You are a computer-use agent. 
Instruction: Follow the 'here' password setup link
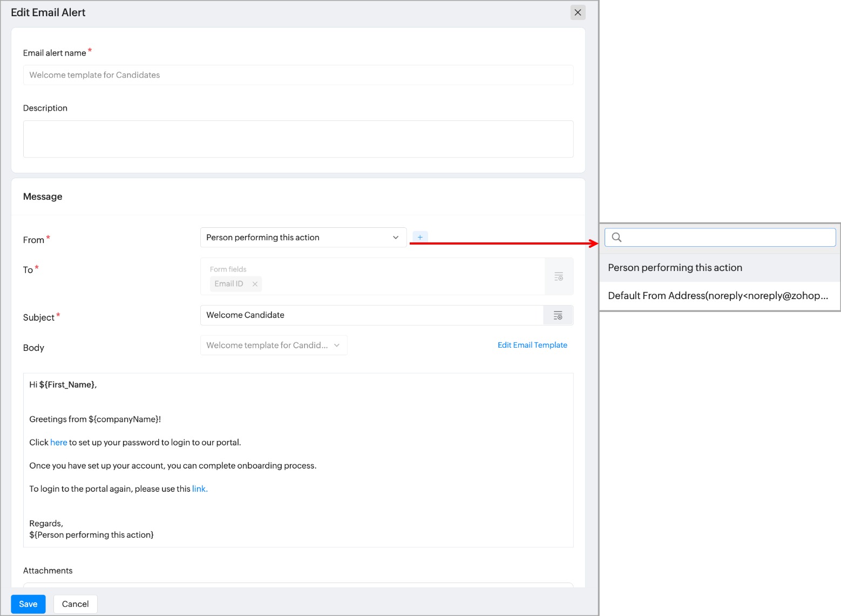pyautogui.click(x=58, y=443)
